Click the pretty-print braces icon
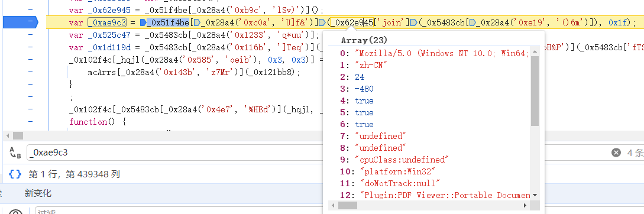 point(15,174)
